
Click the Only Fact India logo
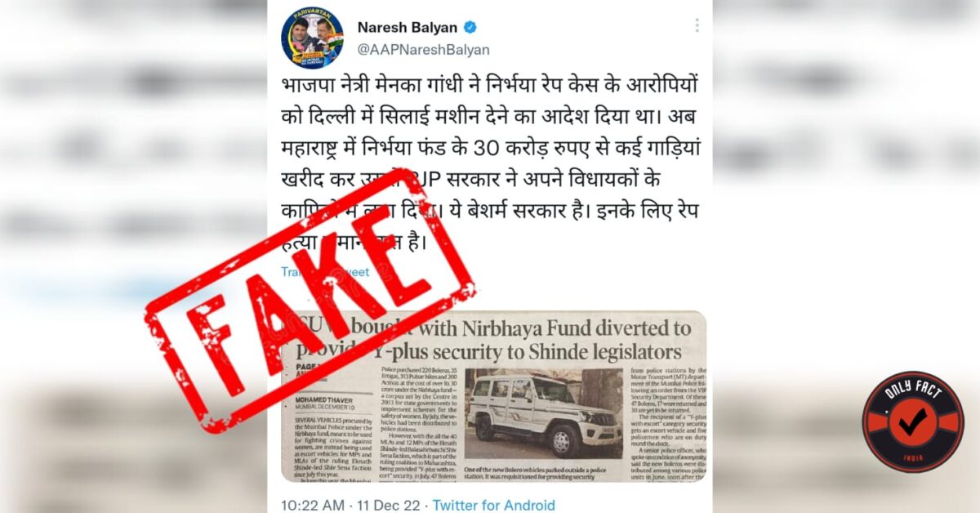912,422
